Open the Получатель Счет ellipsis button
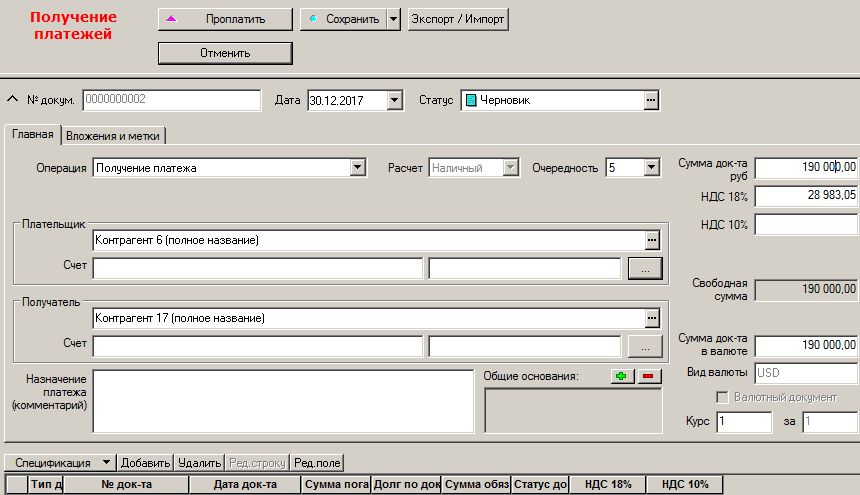The height and width of the screenshot is (495, 860). 645,346
